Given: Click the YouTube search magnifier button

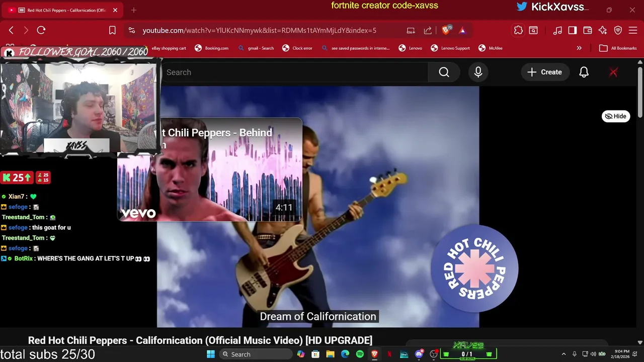Looking at the screenshot, I should click(x=444, y=72).
